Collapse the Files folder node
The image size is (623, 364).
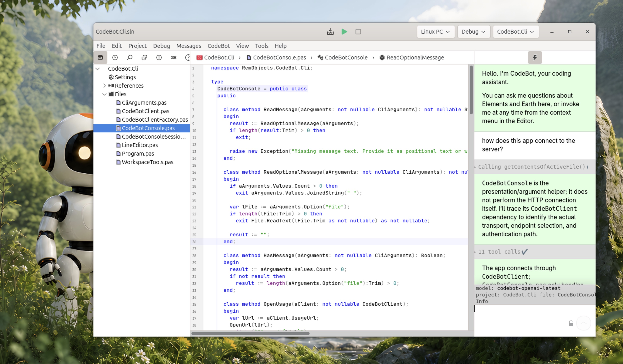point(104,94)
